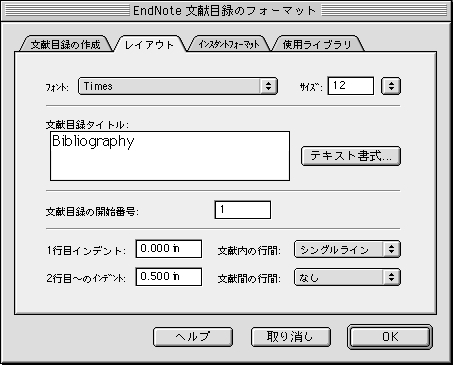Click the EndNote 文献目録のフォーマット title bar
The height and width of the screenshot is (365, 453).
point(226,11)
